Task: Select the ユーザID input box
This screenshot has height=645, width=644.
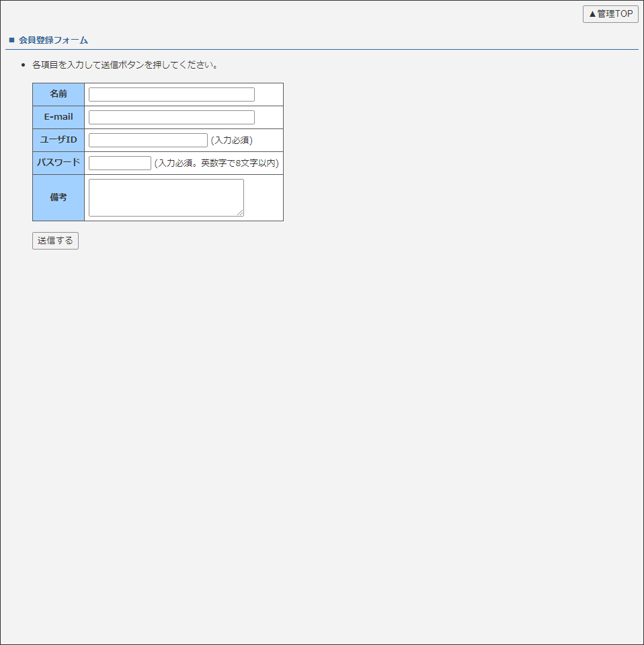Action: [148, 139]
